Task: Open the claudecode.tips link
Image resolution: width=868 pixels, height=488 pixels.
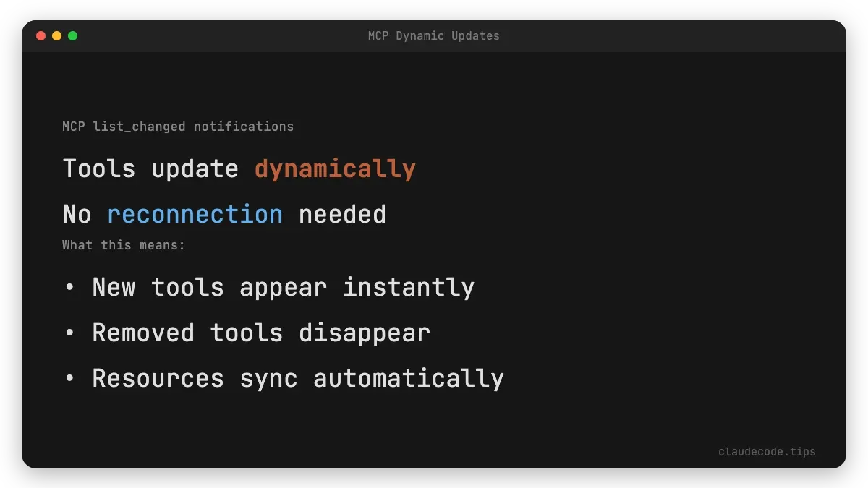Action: (767, 451)
